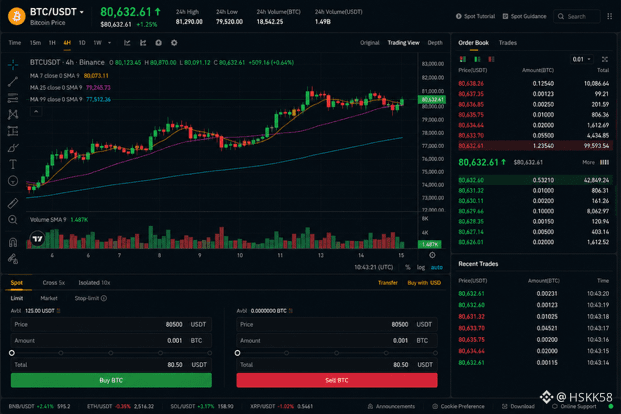Open the Download link in footer

tap(518, 406)
